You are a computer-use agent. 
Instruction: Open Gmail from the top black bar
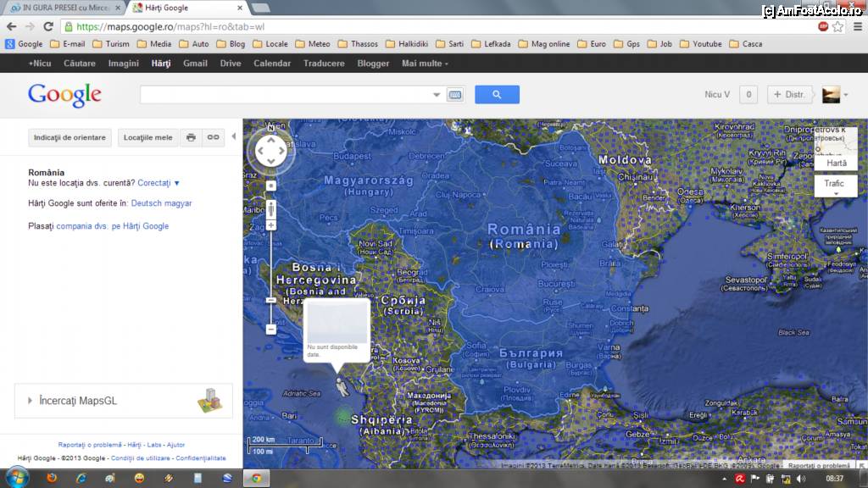click(195, 64)
